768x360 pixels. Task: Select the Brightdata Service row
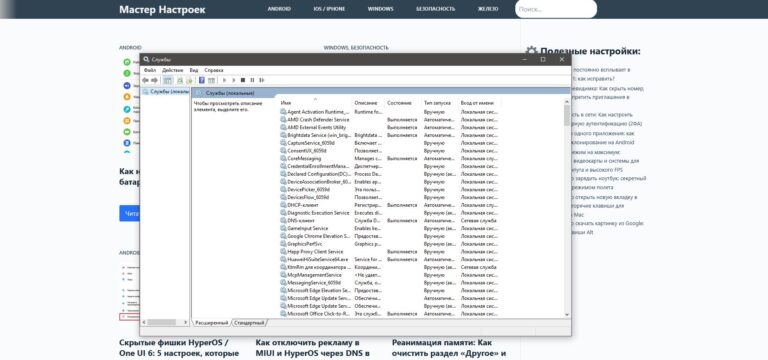click(x=390, y=135)
